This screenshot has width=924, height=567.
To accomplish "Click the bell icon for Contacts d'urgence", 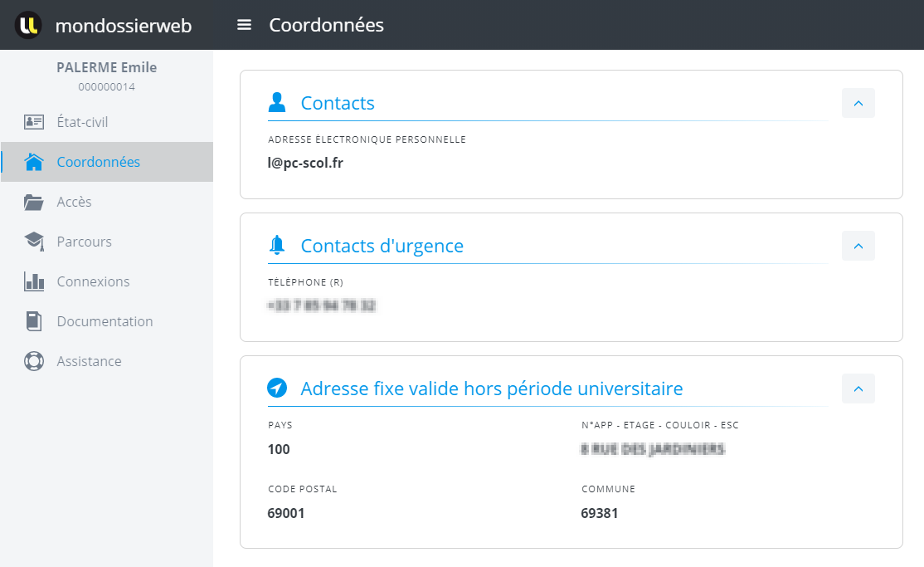I will [x=277, y=246].
